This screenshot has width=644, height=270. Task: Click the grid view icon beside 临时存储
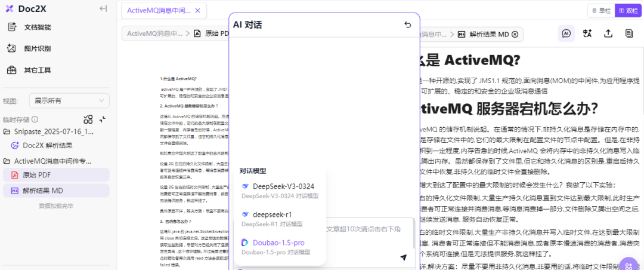coord(88,119)
